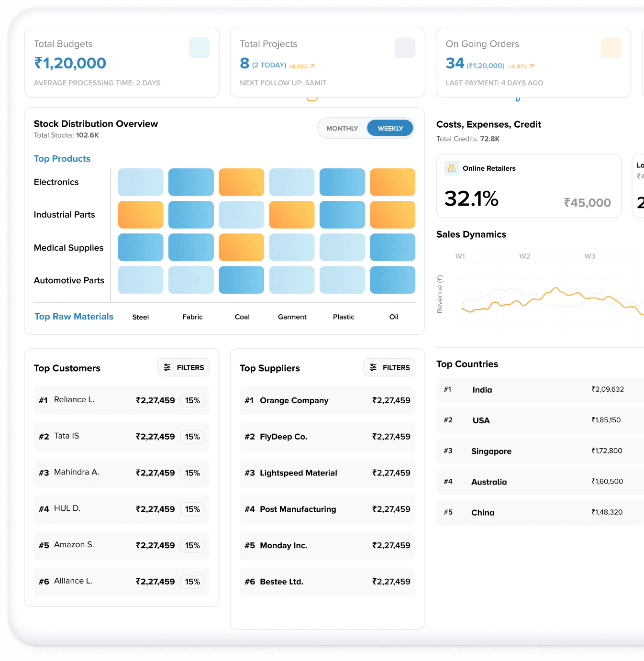
Task: Toggle the 15% badge beside Reliance L.
Action: click(192, 400)
